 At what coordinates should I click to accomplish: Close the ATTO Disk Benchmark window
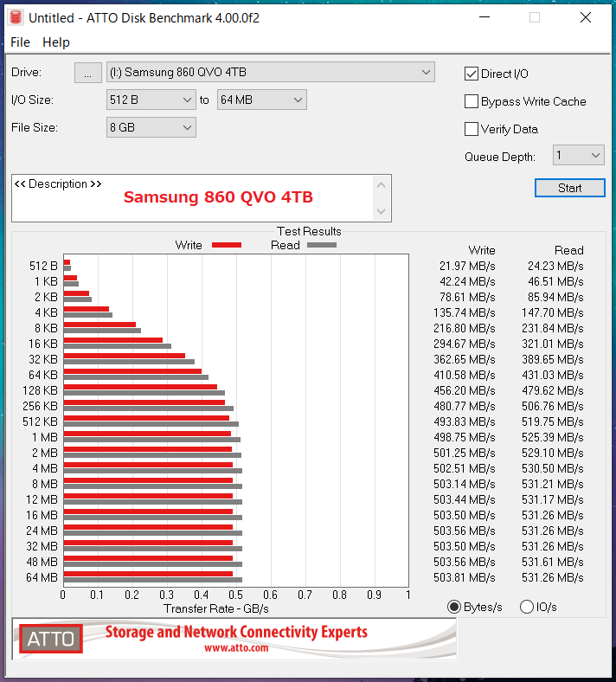(586, 17)
